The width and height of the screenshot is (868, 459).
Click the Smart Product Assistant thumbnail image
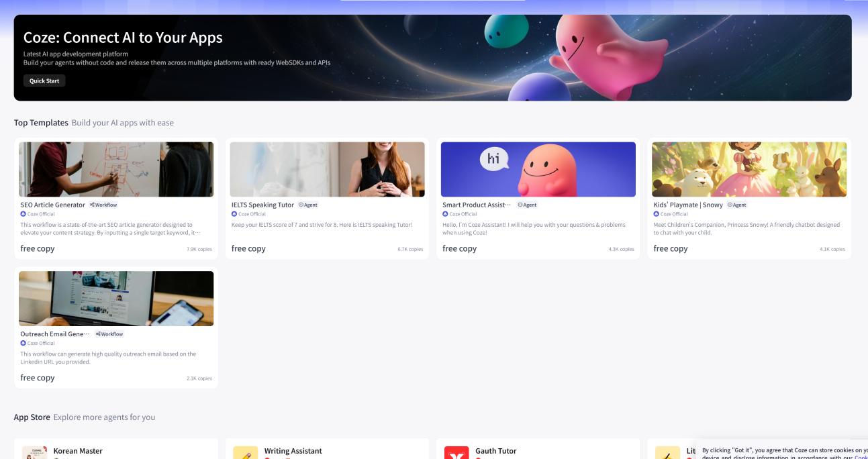tap(538, 169)
